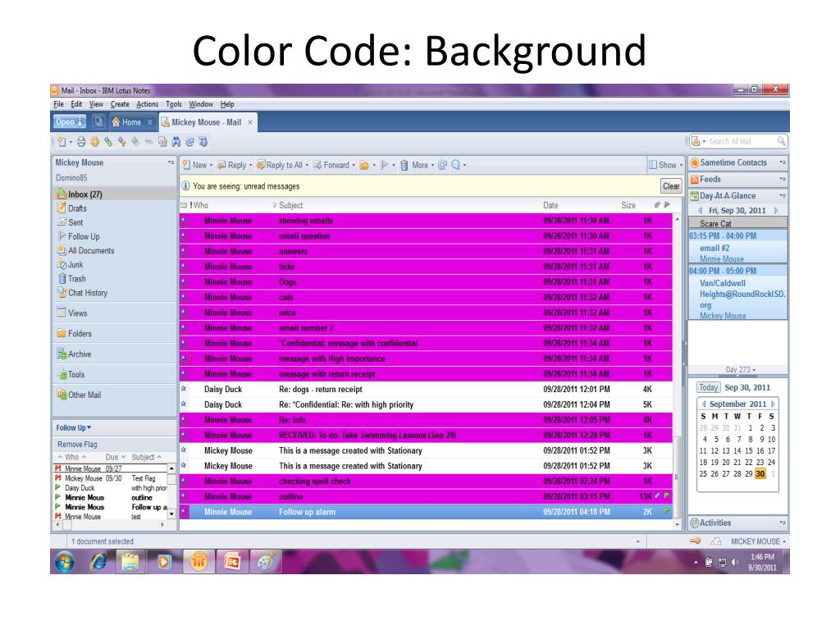Open the Sametime Contacts panel menu
840x630 pixels.
tap(783, 162)
